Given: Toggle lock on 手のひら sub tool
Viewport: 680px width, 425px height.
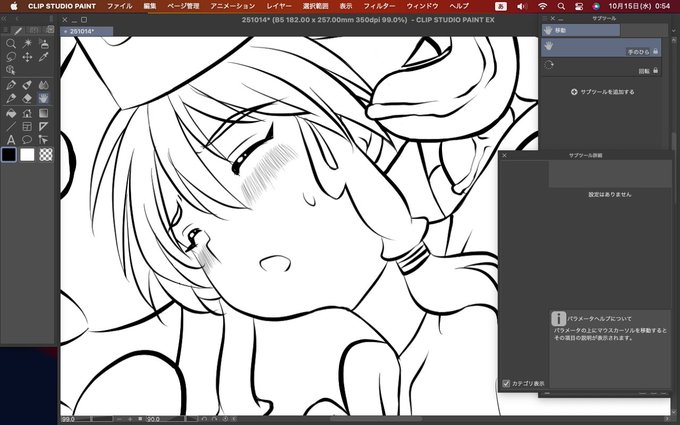Looking at the screenshot, I should point(655,51).
